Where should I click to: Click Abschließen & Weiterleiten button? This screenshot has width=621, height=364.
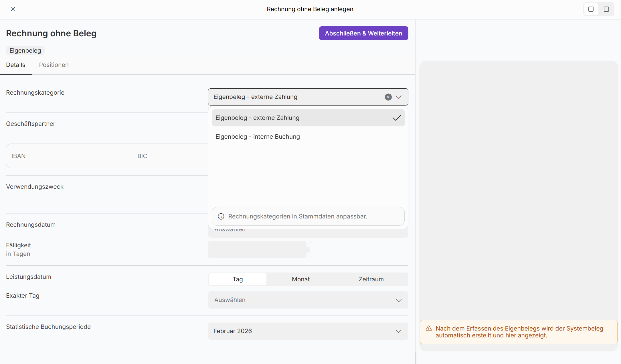pyautogui.click(x=363, y=33)
